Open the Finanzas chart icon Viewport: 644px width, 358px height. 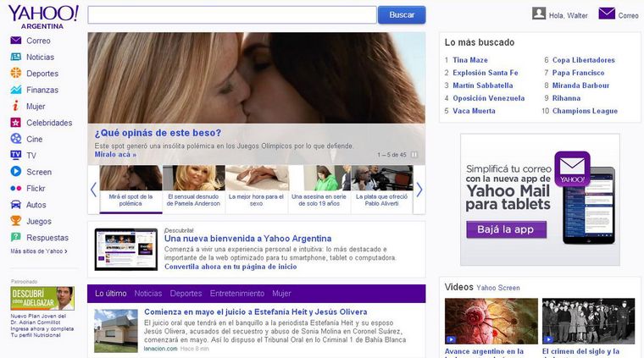pyautogui.click(x=15, y=90)
